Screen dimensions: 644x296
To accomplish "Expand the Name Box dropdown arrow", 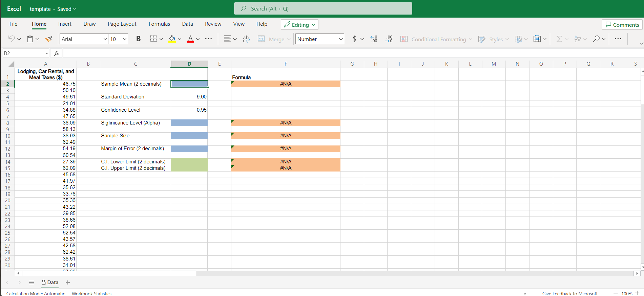I will [x=46, y=53].
